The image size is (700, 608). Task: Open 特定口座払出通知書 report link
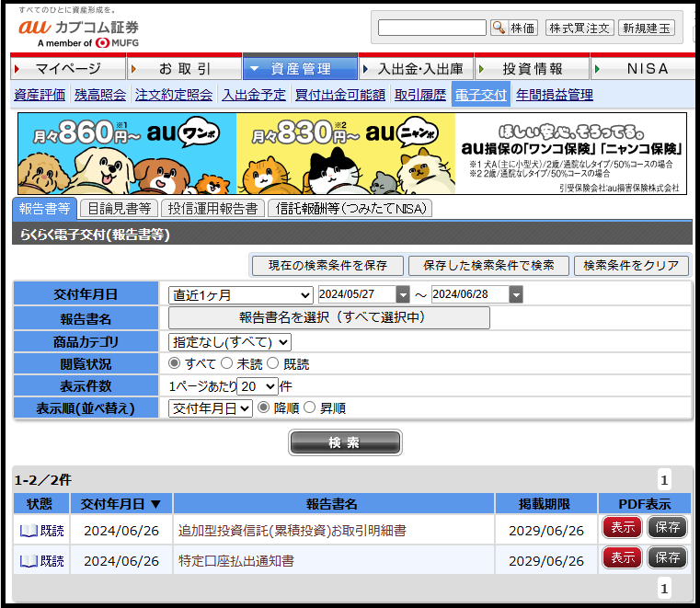coord(236,561)
